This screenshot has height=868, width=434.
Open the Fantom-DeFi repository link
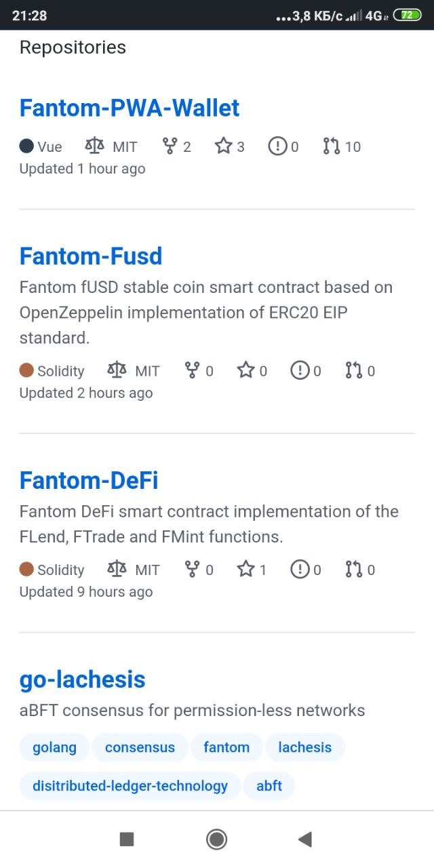tap(89, 480)
